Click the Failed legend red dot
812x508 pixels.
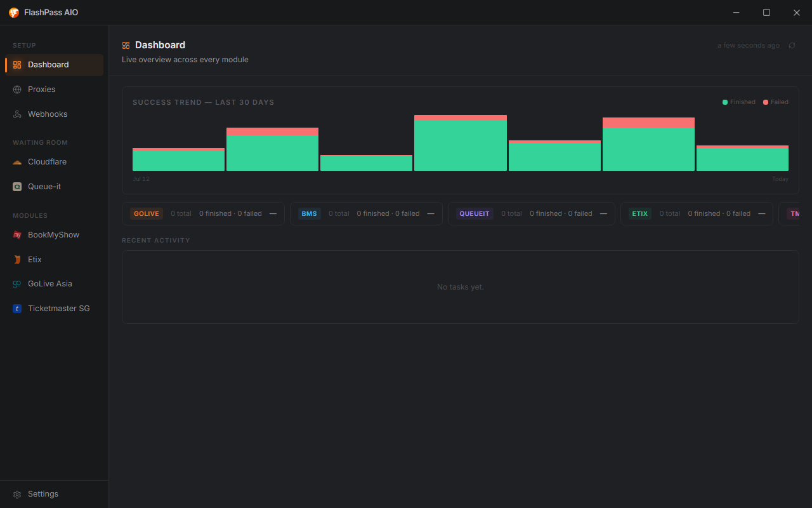coord(766,102)
